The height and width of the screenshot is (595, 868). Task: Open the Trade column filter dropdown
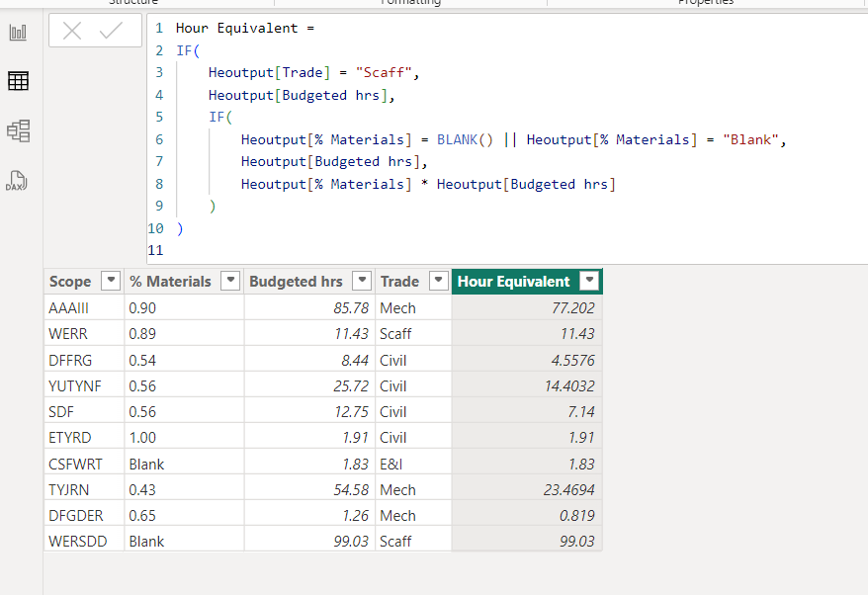pos(438,281)
